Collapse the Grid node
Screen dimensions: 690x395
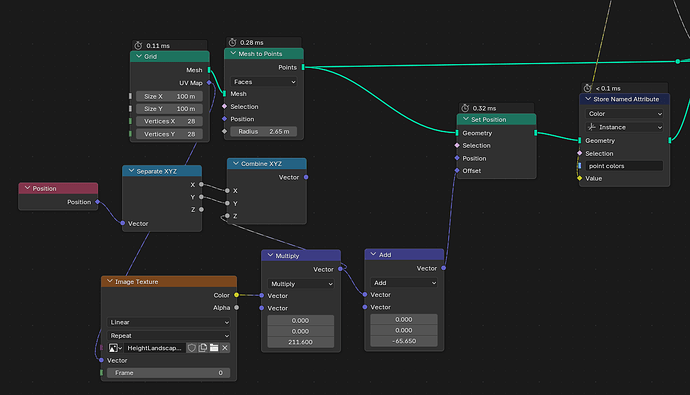tap(139, 56)
